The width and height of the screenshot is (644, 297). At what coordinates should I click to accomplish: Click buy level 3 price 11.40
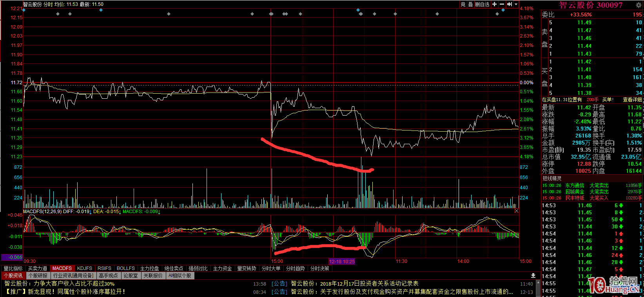584,78
